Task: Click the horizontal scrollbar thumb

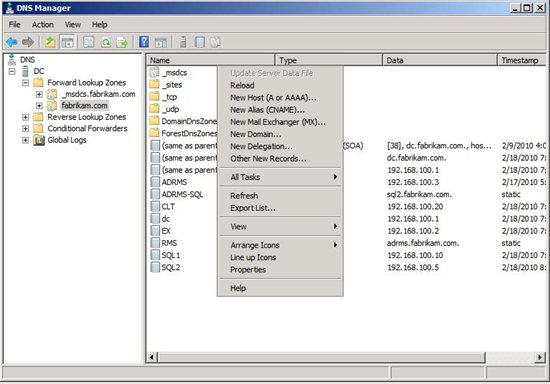Action: pos(321,357)
